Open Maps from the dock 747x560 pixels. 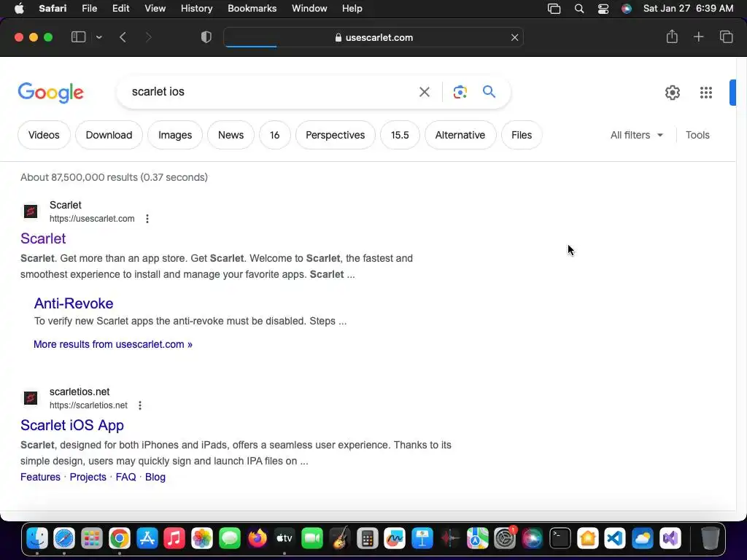click(x=477, y=539)
